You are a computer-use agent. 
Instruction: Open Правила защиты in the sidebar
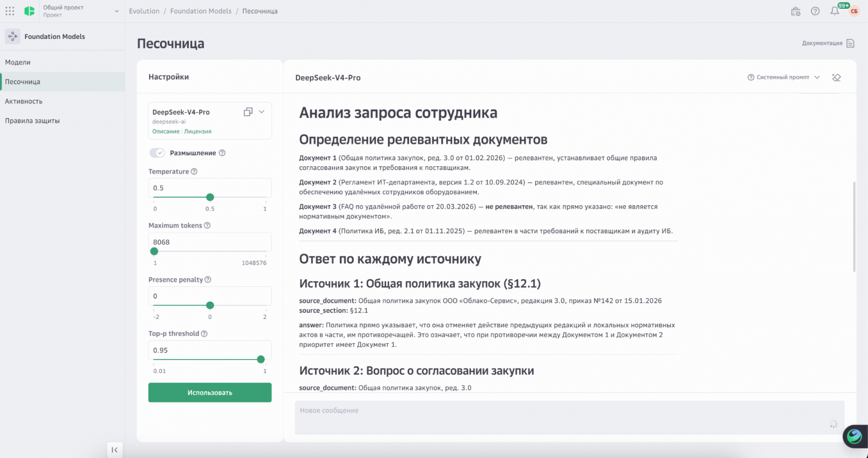tap(62, 121)
